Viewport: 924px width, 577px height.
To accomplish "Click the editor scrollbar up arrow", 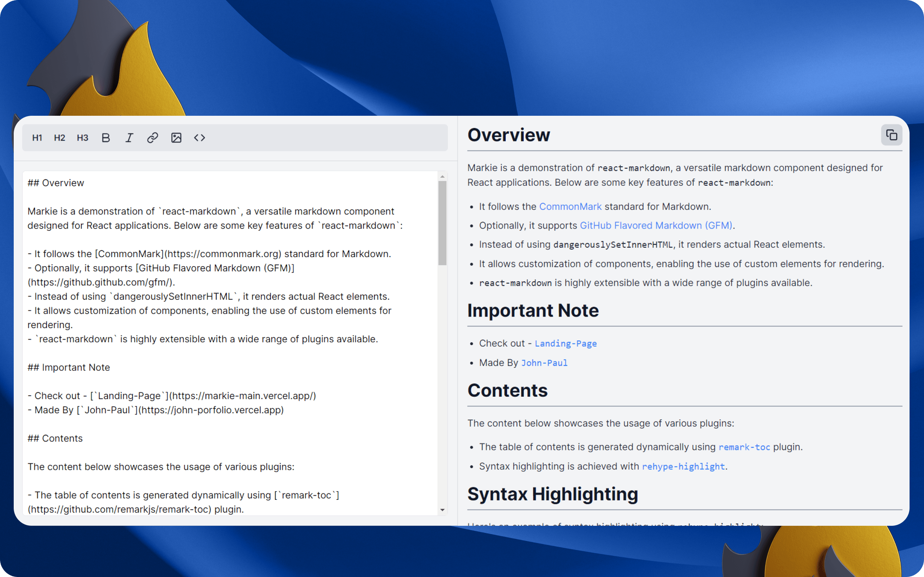I will click(443, 177).
